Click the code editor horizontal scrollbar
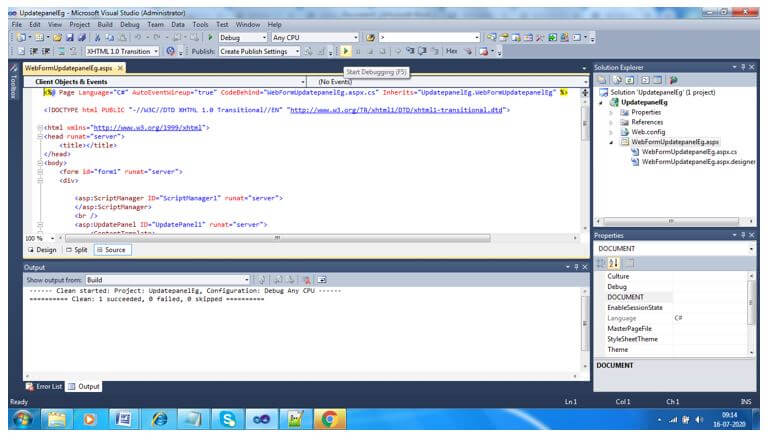Viewport: 771px width, 440px height. coord(277,238)
